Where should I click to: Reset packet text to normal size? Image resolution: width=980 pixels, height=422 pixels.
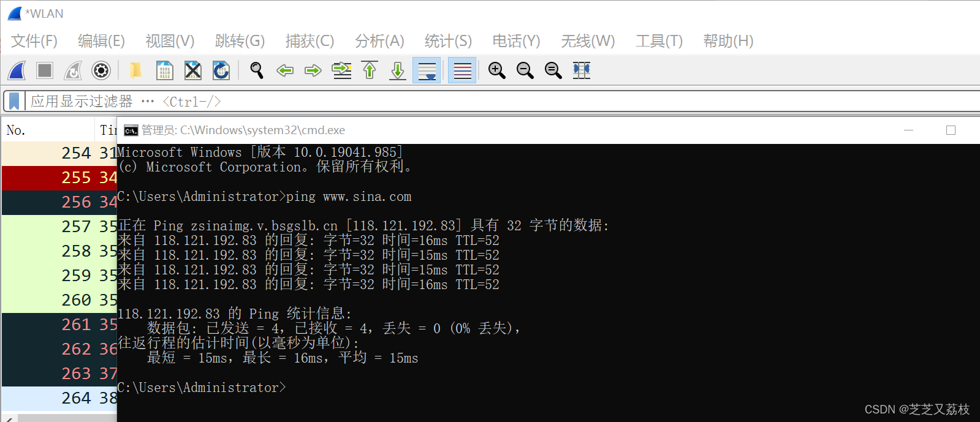pyautogui.click(x=553, y=70)
